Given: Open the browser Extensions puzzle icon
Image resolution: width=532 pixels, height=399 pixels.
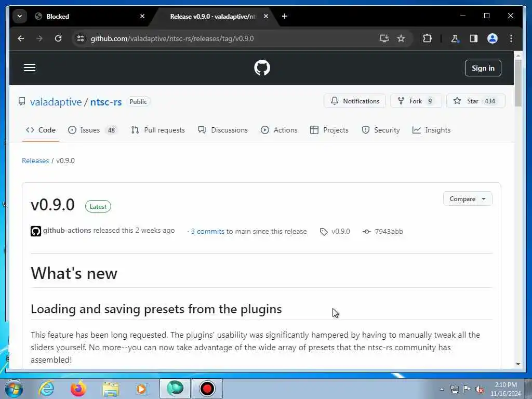Looking at the screenshot, I should click(427, 38).
